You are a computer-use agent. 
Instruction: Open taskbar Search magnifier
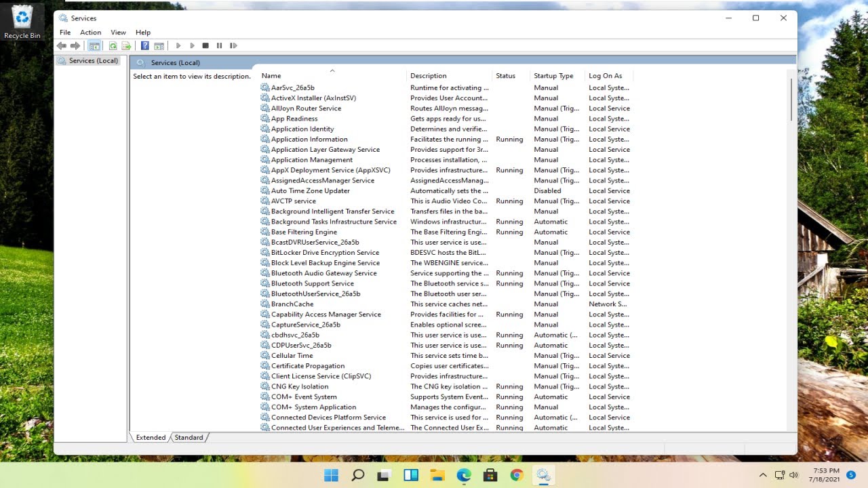[x=358, y=475]
